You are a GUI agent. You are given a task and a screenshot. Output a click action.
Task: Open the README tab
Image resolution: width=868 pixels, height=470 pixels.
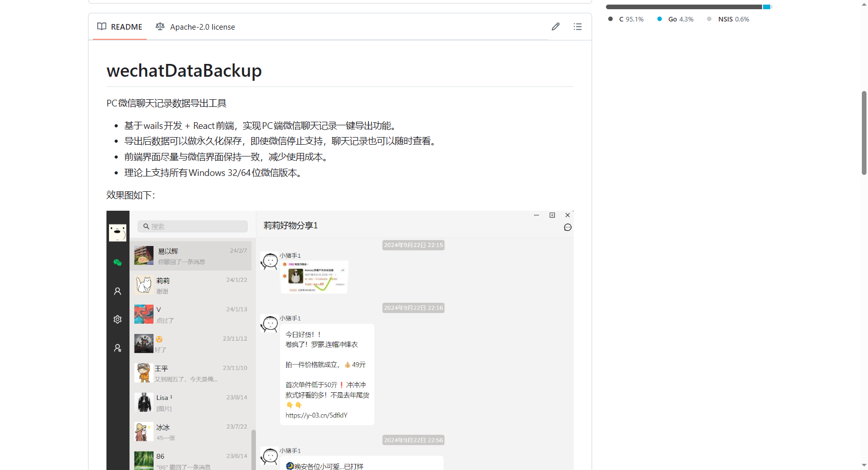[x=120, y=27]
